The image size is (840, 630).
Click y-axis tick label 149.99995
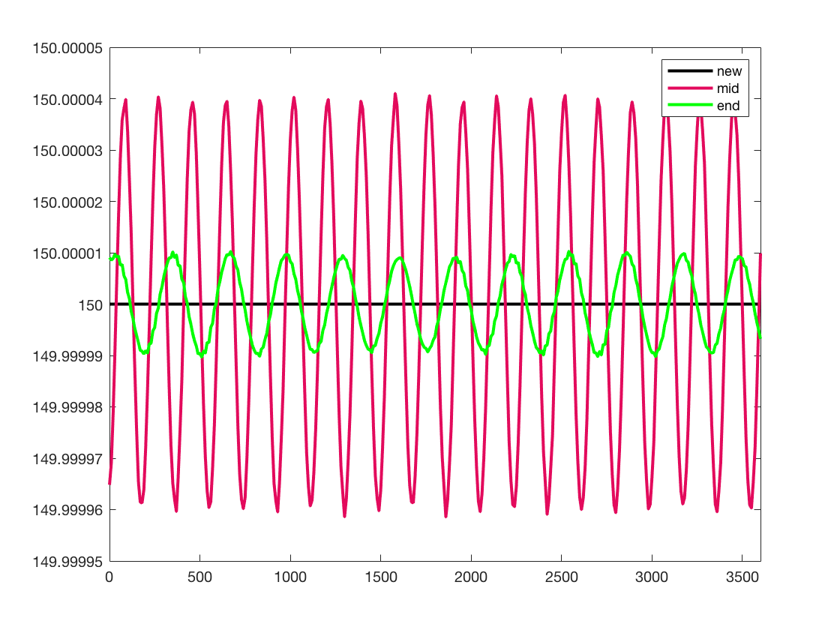(67, 562)
